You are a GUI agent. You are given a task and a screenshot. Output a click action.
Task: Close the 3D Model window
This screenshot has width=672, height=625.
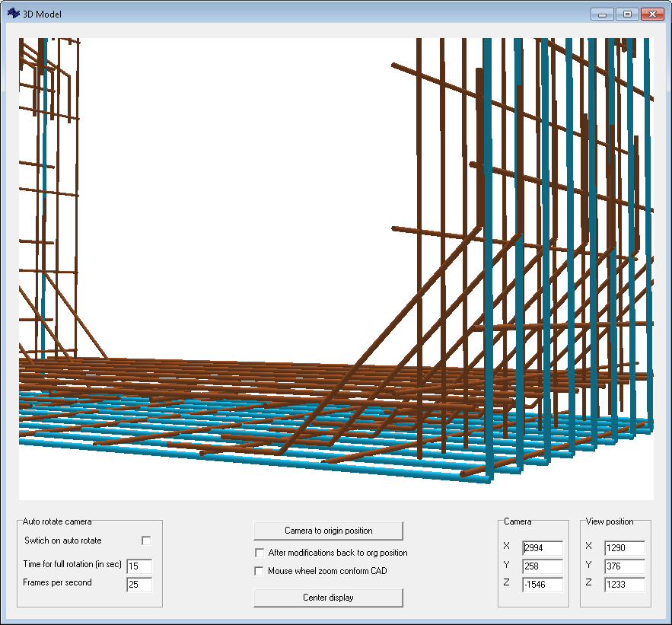(x=651, y=13)
